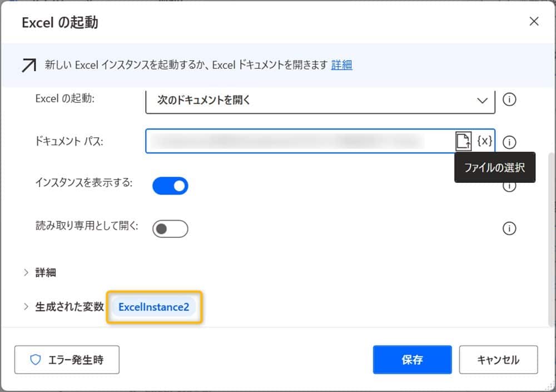Select the ExcelInstance2 variable
556x392 pixels.
coord(153,306)
